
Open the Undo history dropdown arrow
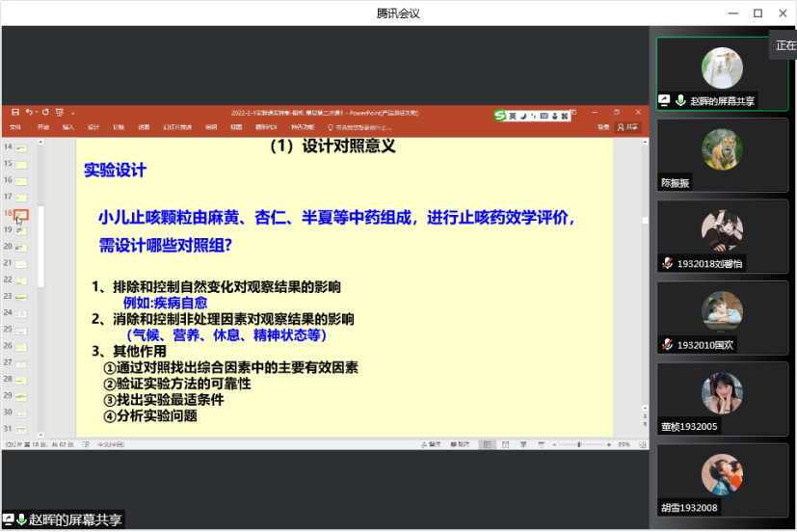tap(37, 113)
